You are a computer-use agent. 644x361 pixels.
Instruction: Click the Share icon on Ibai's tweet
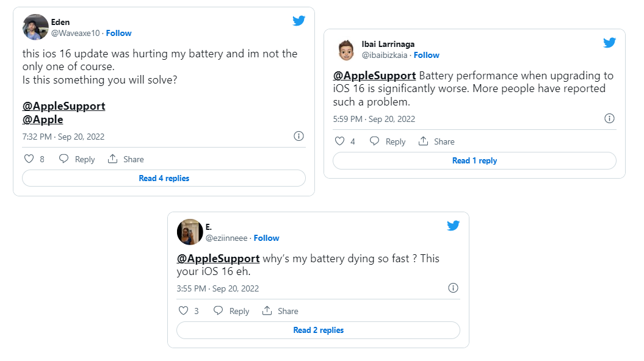(422, 141)
